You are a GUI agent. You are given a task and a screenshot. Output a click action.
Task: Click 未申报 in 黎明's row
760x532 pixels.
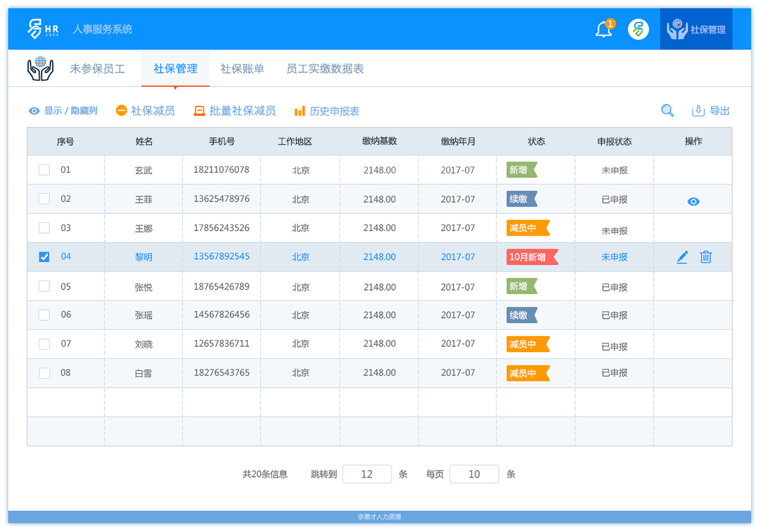(614, 257)
